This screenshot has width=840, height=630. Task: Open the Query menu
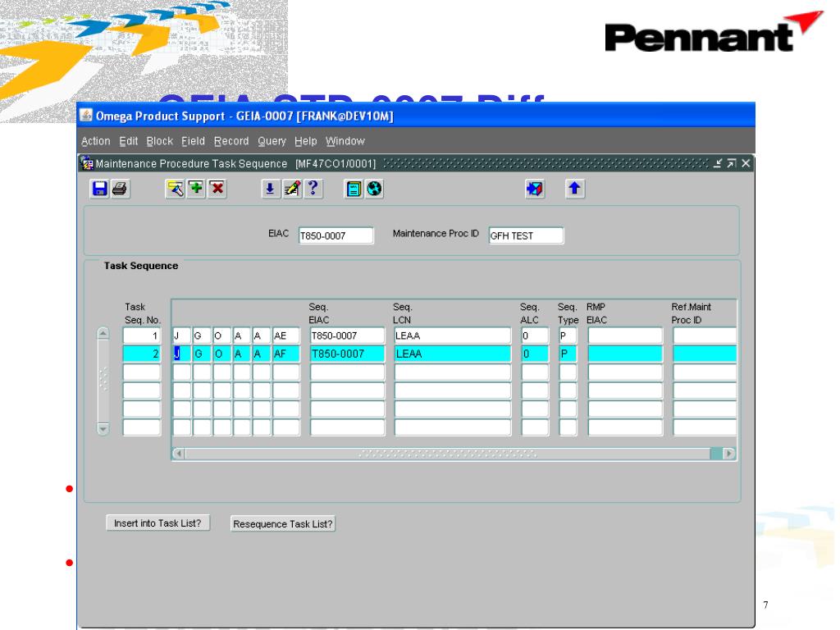click(272, 141)
